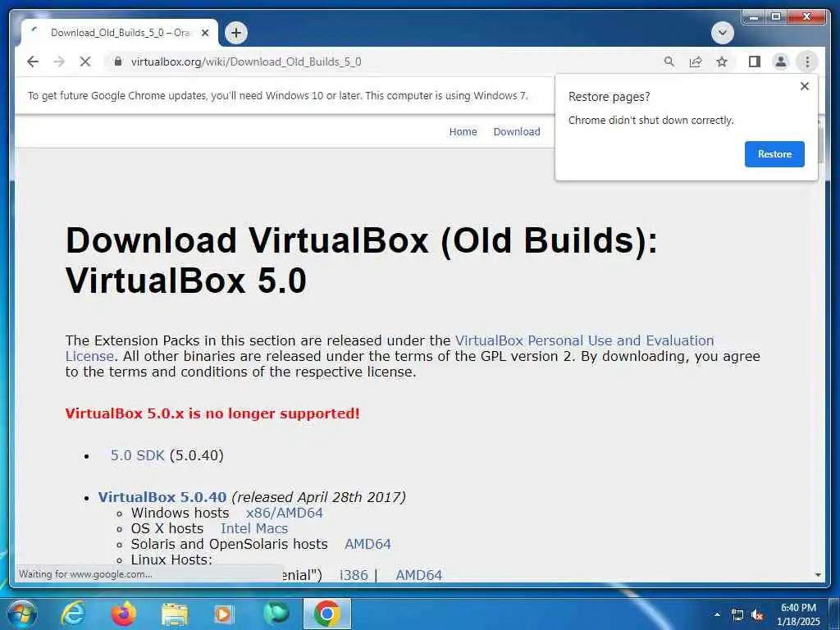The height and width of the screenshot is (630, 840).
Task: Open the green taskbar app icon
Action: [276, 614]
